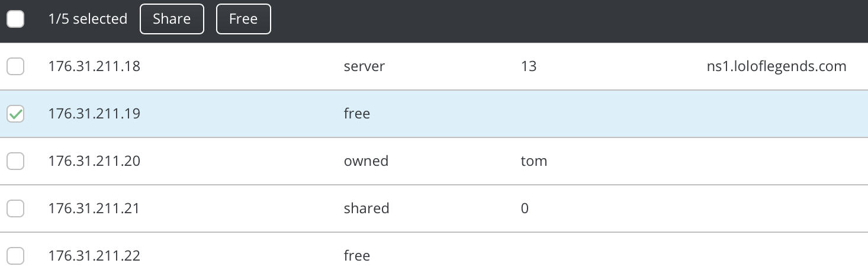This screenshot has width=868, height=276.
Task: Tick the checkbox for 176.31.211.20
Action: [x=15, y=161]
